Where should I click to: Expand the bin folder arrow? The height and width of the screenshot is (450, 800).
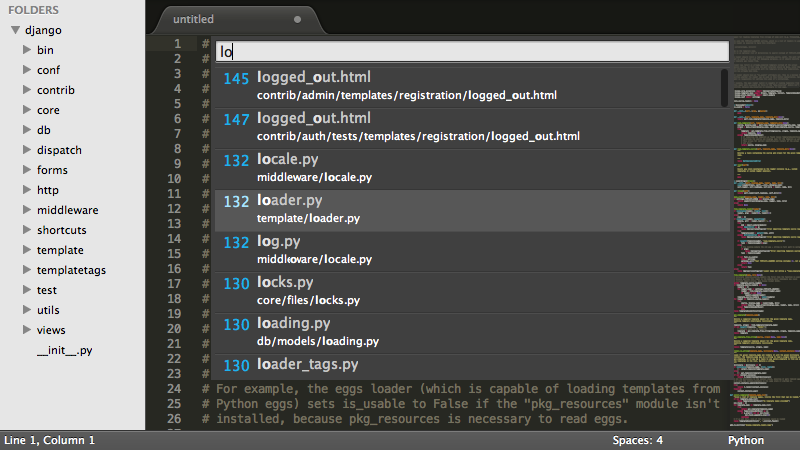tap(27, 49)
